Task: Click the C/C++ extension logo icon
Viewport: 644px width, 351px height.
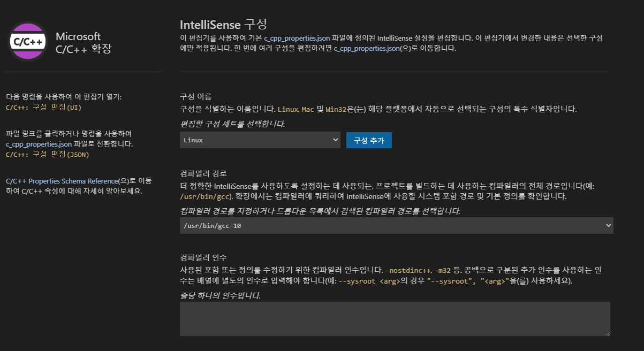Action: (x=28, y=42)
